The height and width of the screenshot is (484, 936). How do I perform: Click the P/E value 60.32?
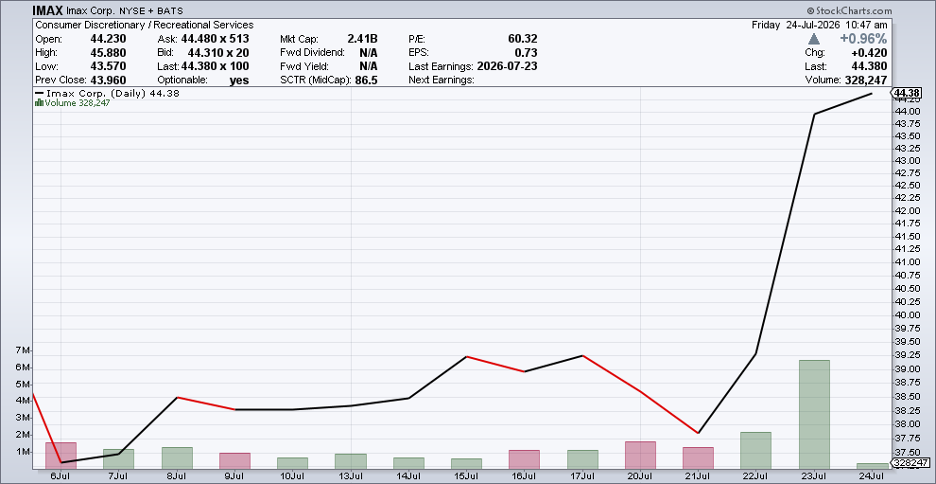523,39
